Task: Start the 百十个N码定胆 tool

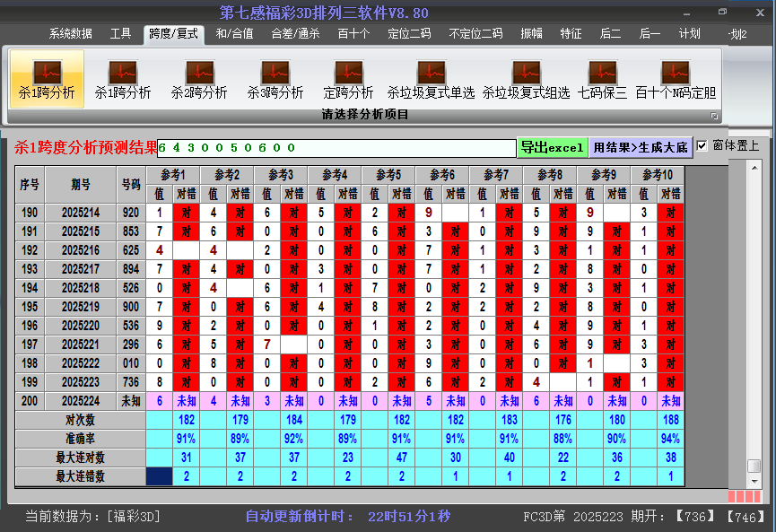Action: 675,79
